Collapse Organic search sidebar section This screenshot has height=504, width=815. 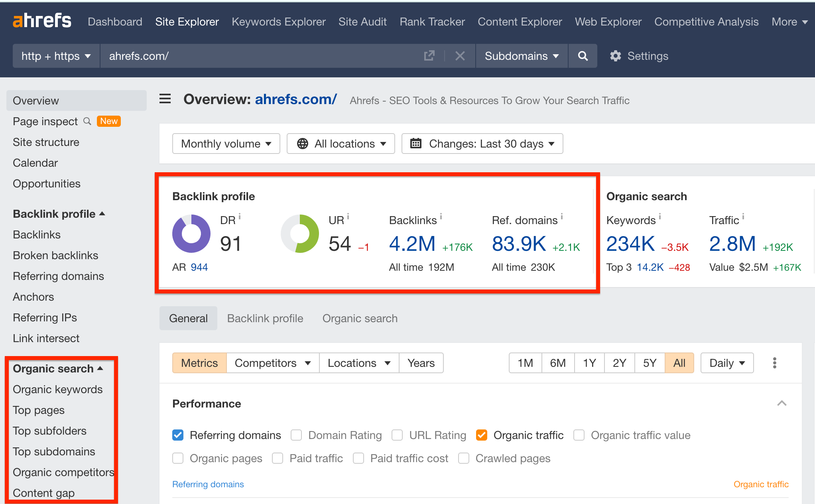pyautogui.click(x=58, y=368)
